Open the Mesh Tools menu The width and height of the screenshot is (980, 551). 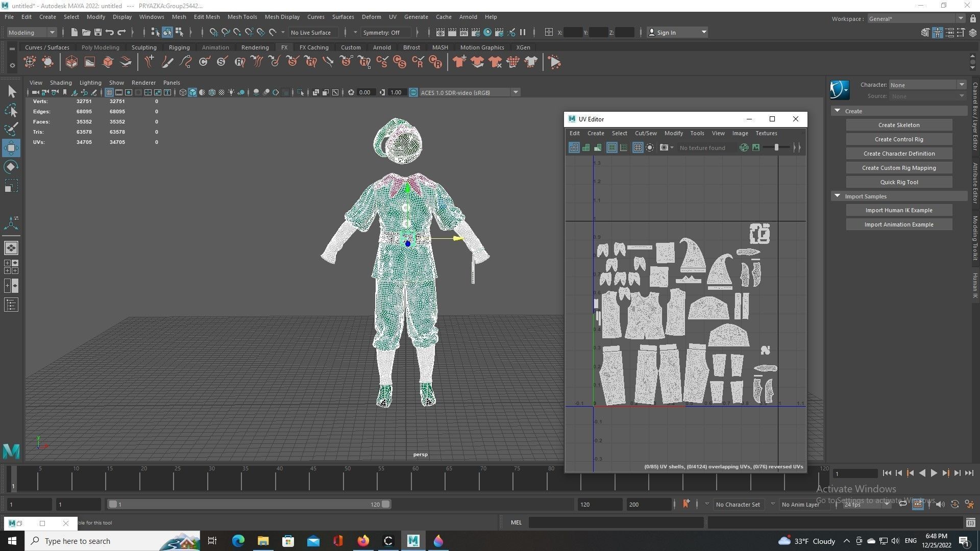[242, 17]
